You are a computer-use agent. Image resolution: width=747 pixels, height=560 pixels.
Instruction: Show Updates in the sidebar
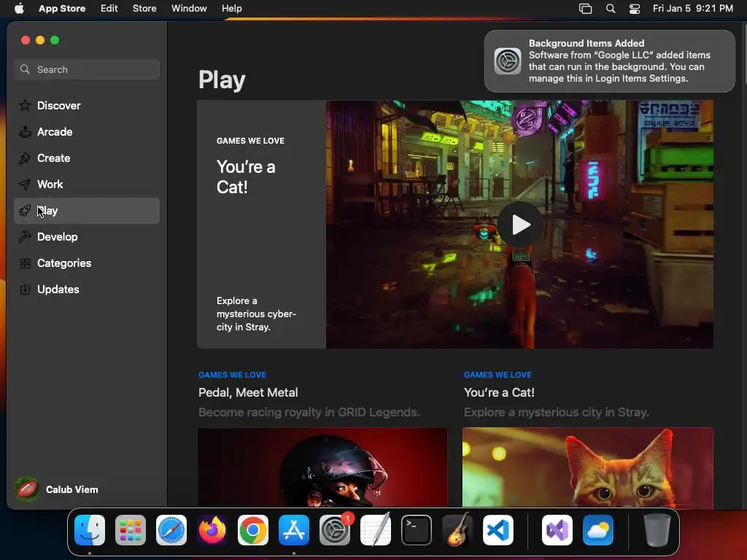(x=87, y=289)
